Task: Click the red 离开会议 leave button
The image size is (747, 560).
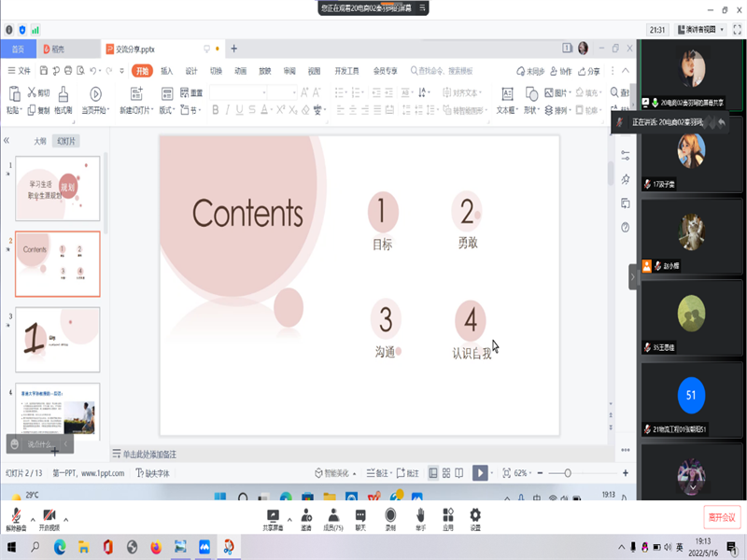Action: tap(722, 516)
